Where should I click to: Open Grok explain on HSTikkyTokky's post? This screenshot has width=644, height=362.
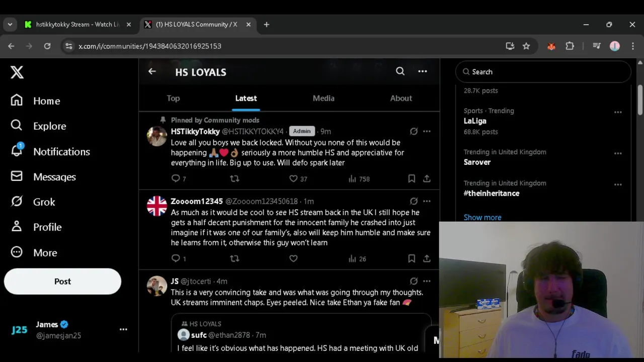(414, 131)
